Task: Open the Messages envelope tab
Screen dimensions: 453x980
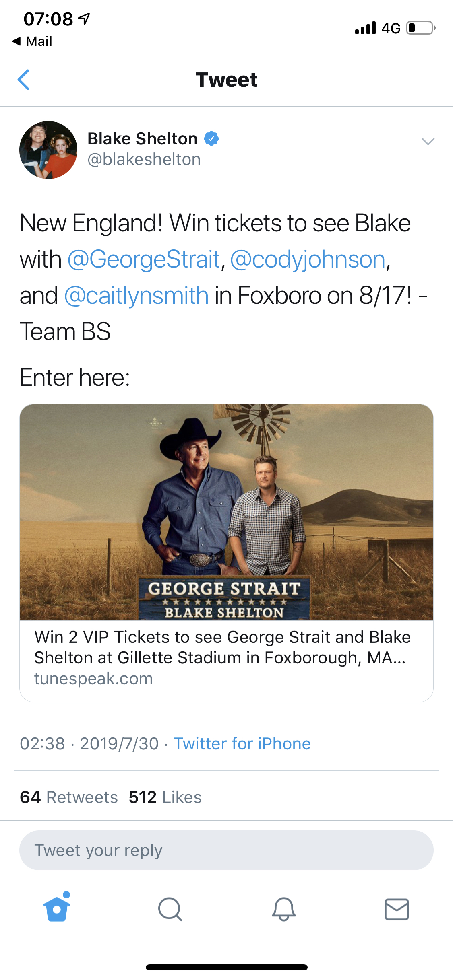Action: pyautogui.click(x=397, y=909)
